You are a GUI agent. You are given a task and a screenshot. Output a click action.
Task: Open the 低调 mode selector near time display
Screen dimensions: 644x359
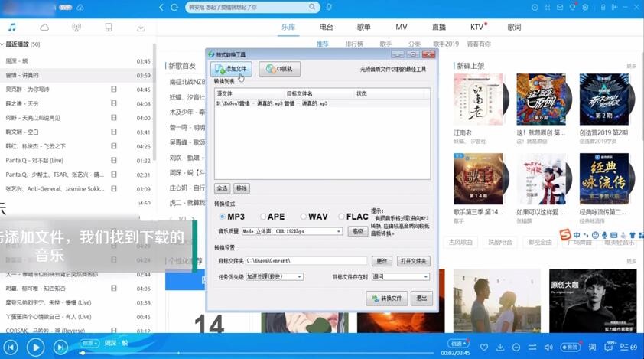(x=457, y=344)
